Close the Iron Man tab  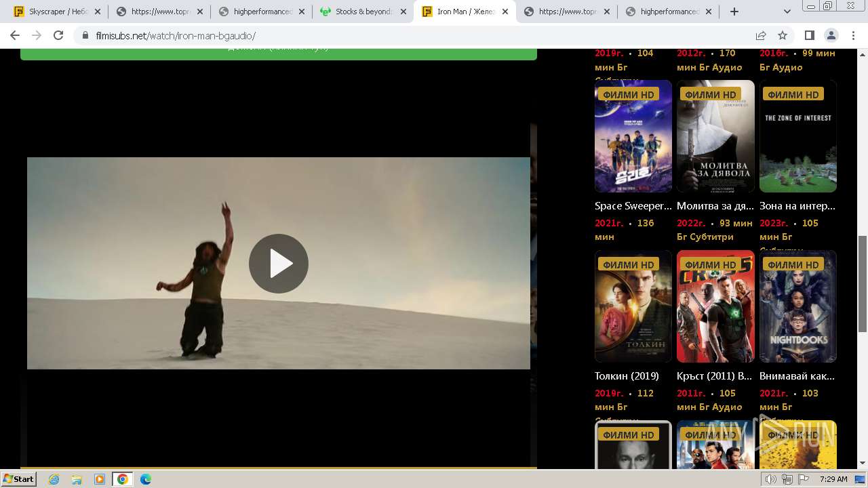[x=505, y=12]
